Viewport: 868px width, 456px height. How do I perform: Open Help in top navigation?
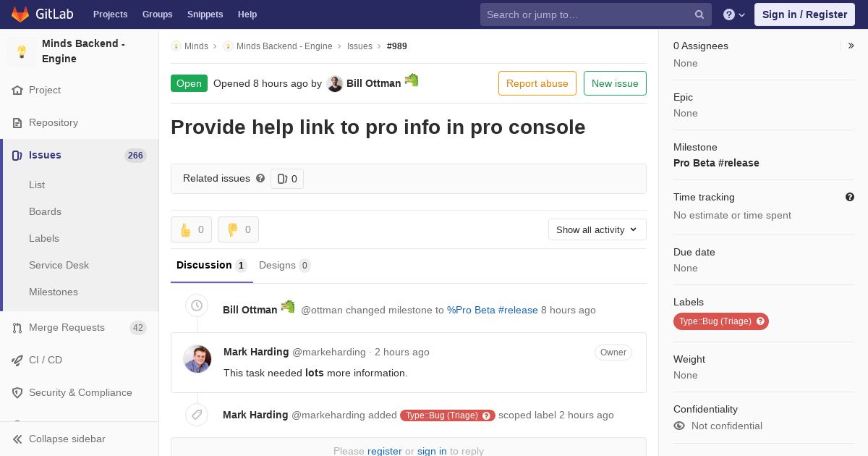247,14
